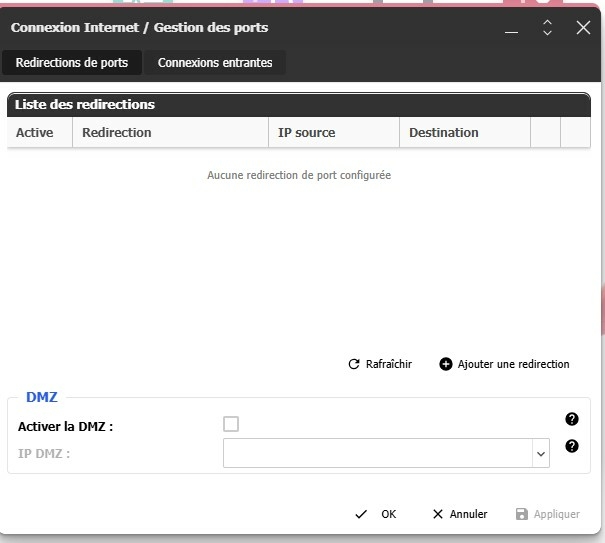
Task: Expand the IP DMZ dropdown arrow
Action: (x=541, y=454)
